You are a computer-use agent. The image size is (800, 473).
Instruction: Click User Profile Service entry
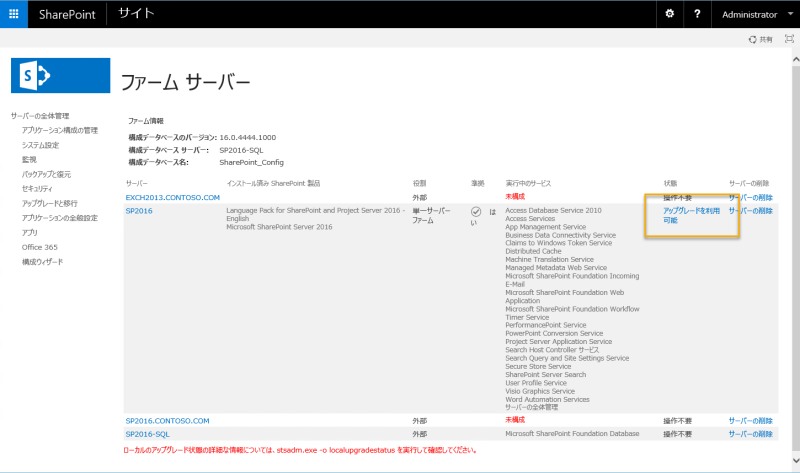click(536, 383)
